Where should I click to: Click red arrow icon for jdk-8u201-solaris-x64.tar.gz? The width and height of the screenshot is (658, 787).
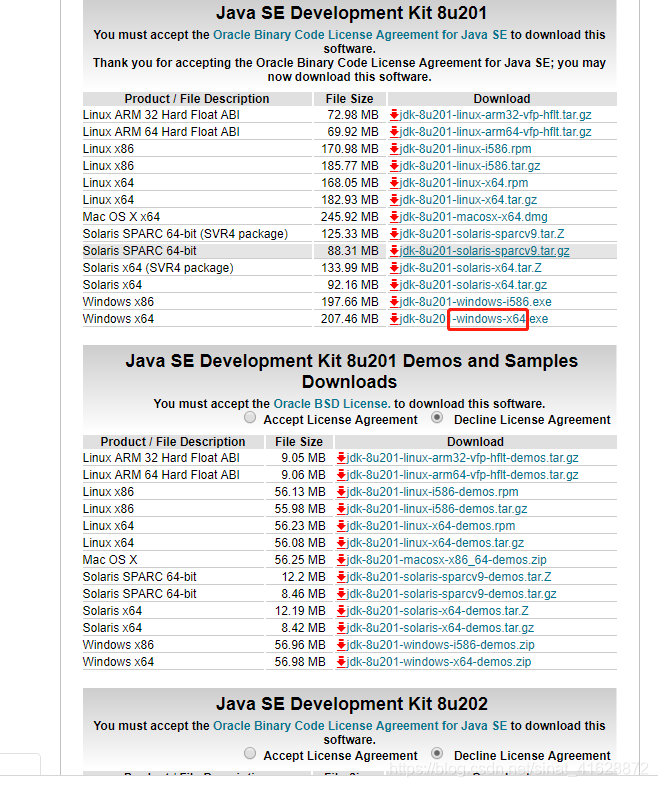pos(394,285)
